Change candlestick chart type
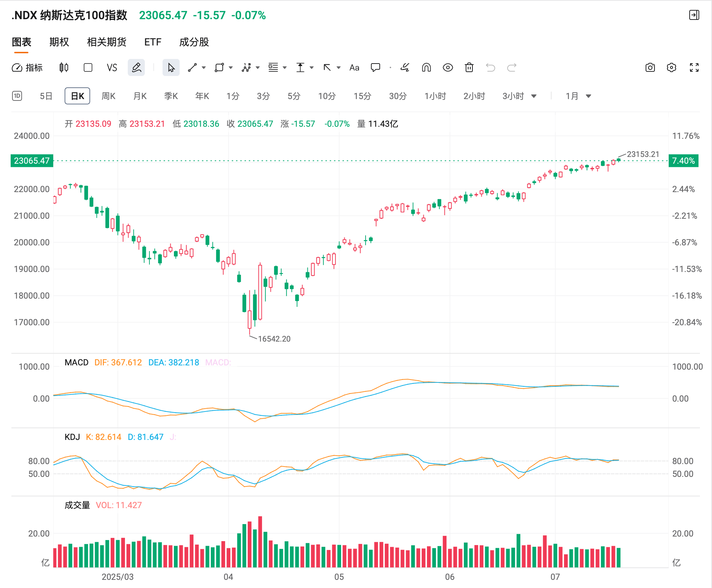The height and width of the screenshot is (588, 712). [64, 67]
